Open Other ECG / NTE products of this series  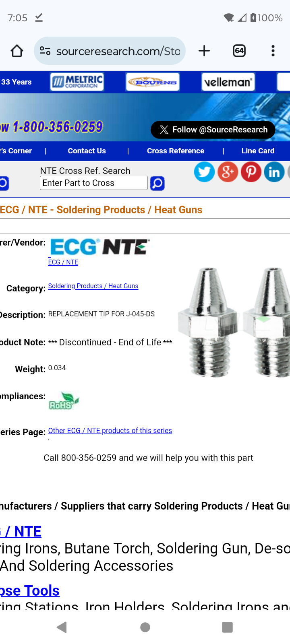[110, 431]
